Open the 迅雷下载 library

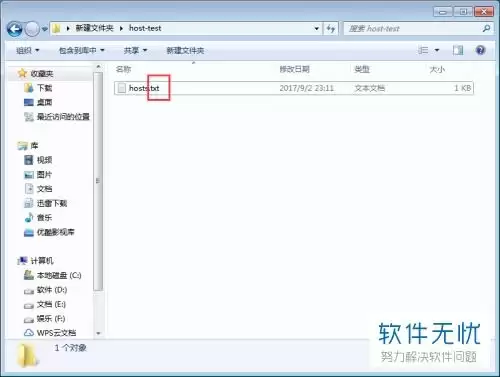click(52, 203)
